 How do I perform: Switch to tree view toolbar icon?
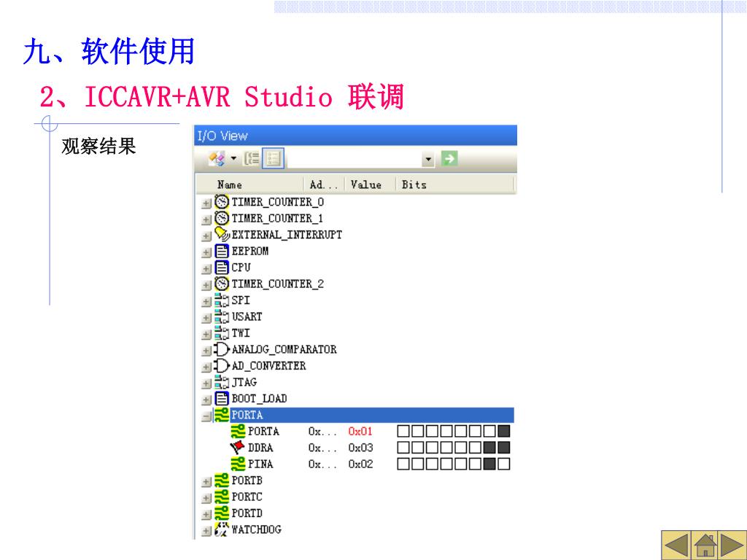tap(252, 158)
